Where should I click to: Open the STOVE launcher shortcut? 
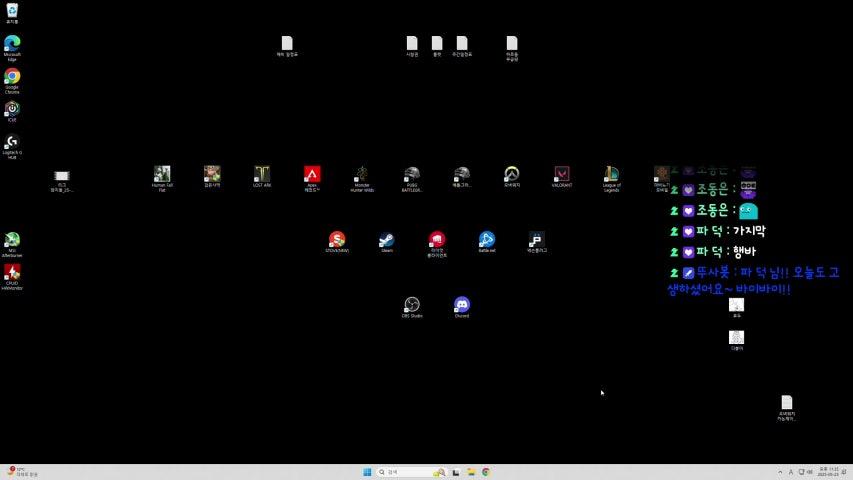pos(337,242)
